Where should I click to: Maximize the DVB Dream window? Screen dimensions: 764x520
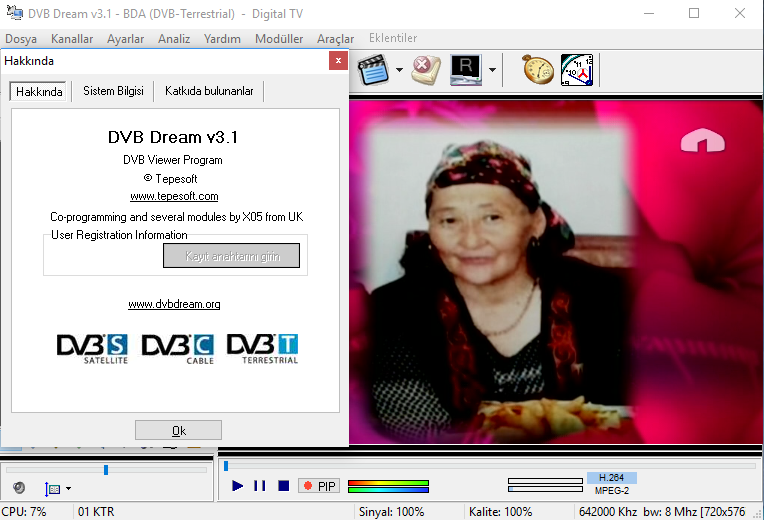(694, 13)
